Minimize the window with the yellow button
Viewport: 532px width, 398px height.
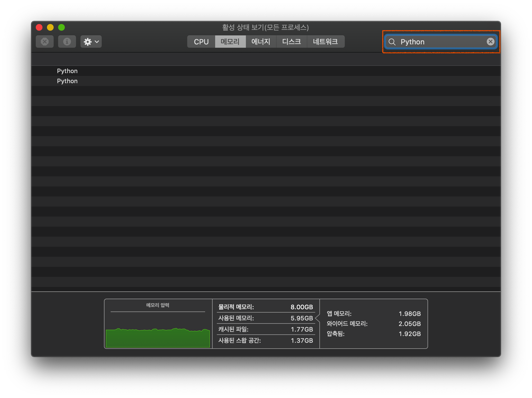point(50,27)
